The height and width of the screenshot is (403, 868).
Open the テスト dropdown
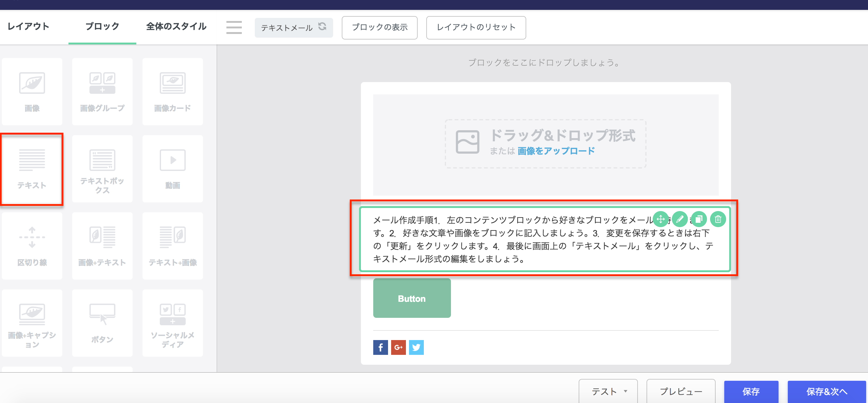608,391
